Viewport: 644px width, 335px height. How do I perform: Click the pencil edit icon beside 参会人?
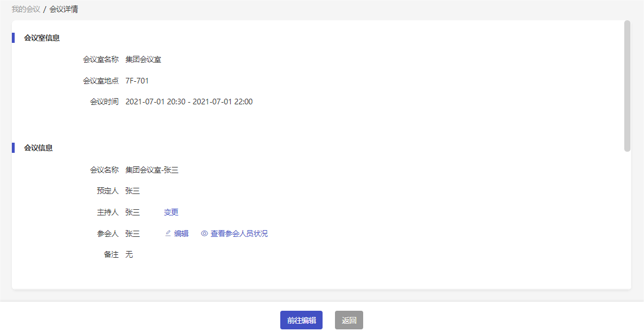click(167, 233)
